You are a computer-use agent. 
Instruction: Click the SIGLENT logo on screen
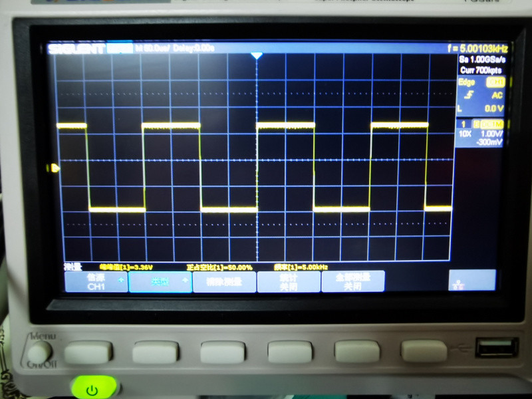click(76, 49)
